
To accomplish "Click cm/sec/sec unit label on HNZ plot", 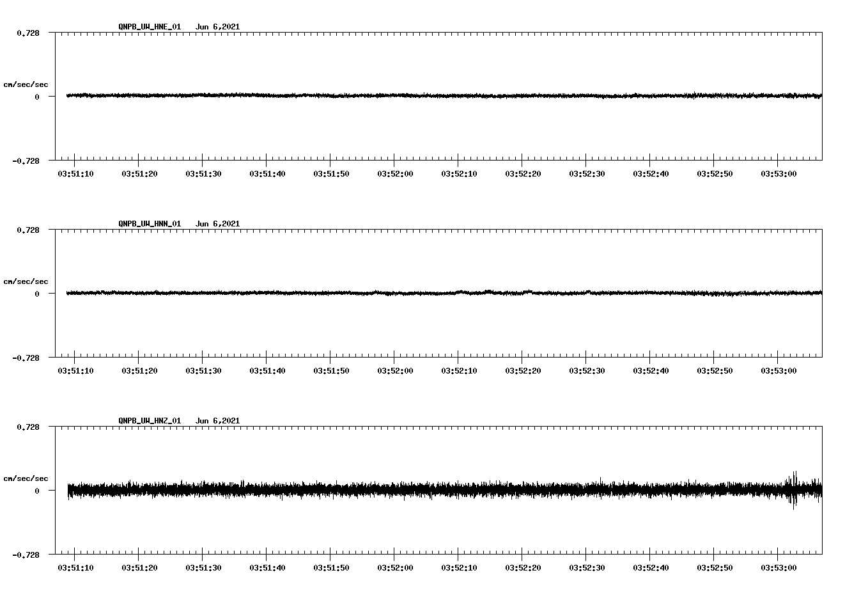I will point(26,478).
